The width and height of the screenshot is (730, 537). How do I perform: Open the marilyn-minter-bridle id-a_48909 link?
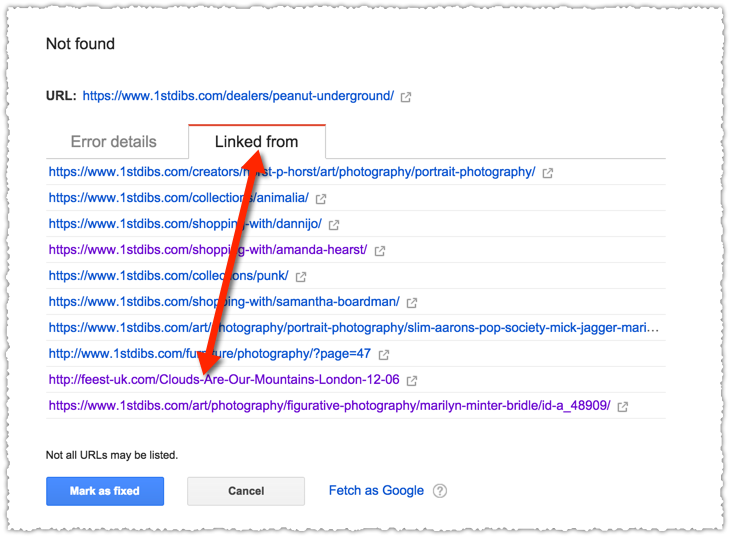pyautogui.click(x=330, y=406)
